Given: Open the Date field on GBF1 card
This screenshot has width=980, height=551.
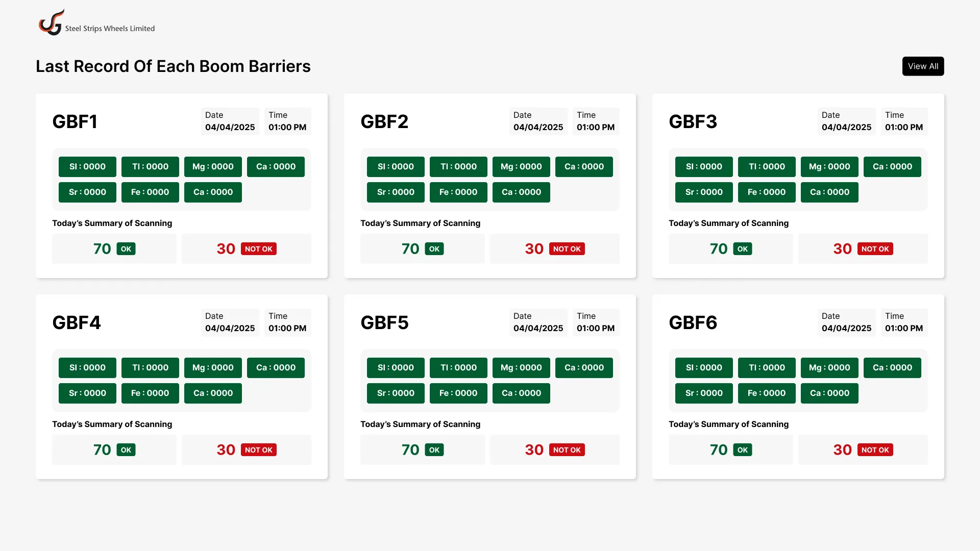Looking at the screenshot, I should tap(230, 121).
